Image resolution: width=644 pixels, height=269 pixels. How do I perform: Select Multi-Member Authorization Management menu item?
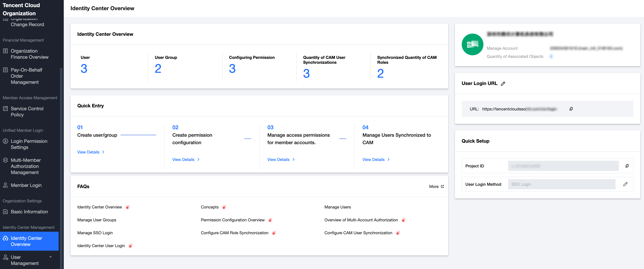25,166
